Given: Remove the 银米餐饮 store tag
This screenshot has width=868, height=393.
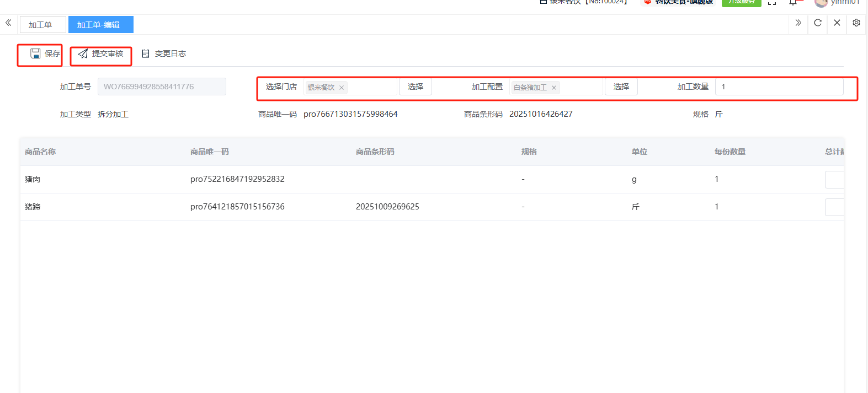Looking at the screenshot, I should (x=342, y=88).
